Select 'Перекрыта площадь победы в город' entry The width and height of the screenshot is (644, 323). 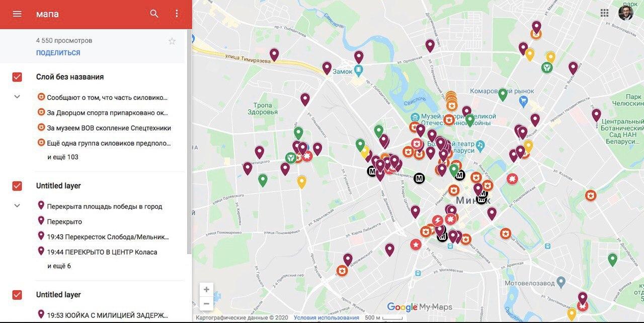click(x=104, y=207)
